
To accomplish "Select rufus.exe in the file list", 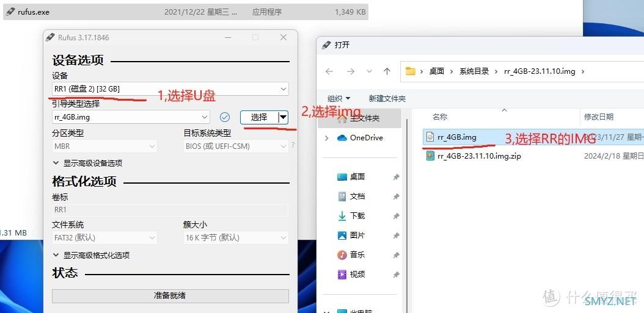I will coord(186,12).
